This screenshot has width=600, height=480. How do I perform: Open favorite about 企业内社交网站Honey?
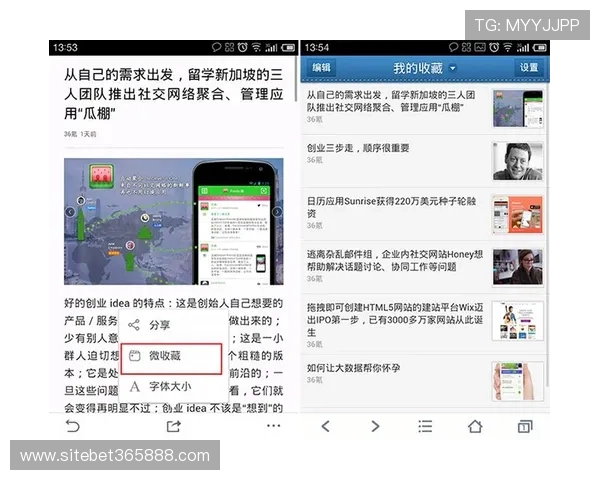425,268
